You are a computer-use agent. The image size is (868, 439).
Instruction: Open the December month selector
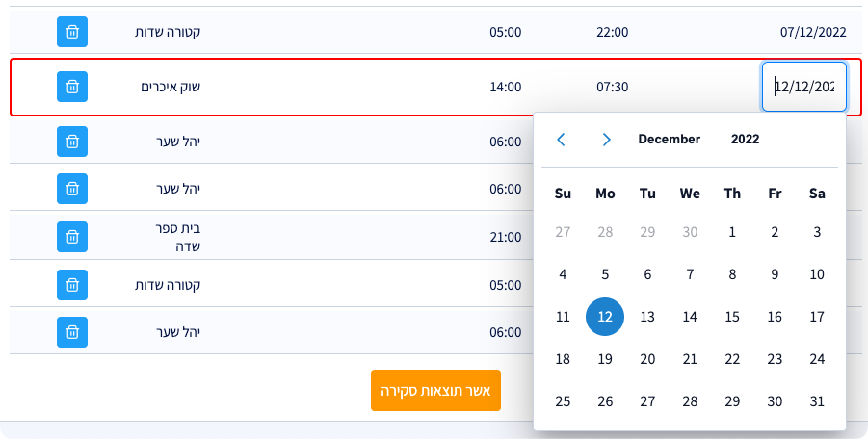coord(669,140)
